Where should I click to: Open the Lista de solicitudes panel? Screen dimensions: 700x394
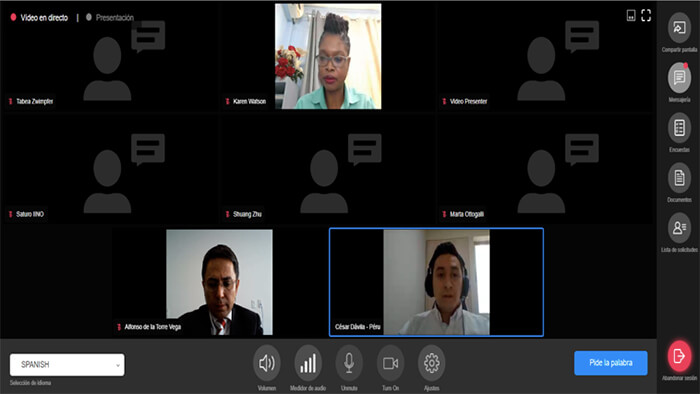[679, 228]
